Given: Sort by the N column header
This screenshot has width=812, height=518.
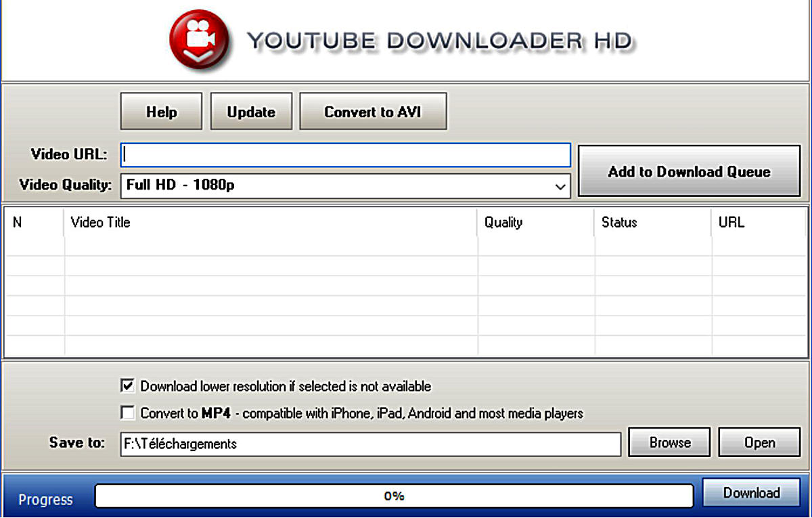Looking at the screenshot, I should click(x=35, y=222).
